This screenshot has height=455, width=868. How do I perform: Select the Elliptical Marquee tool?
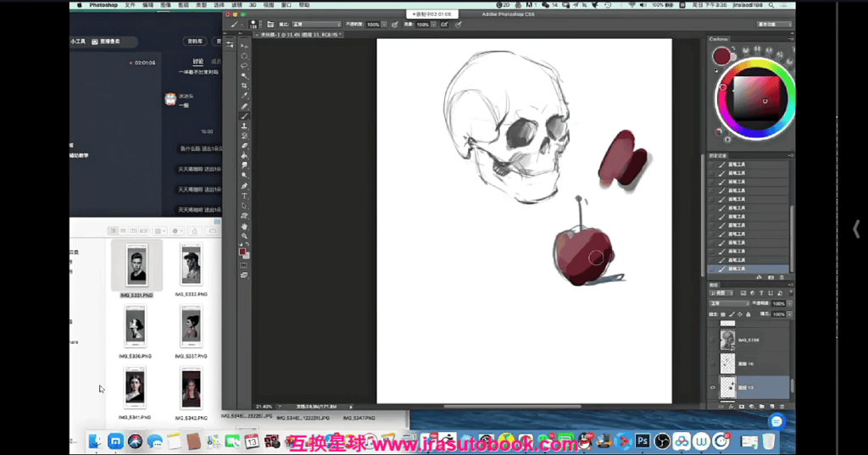pyautogui.click(x=244, y=56)
